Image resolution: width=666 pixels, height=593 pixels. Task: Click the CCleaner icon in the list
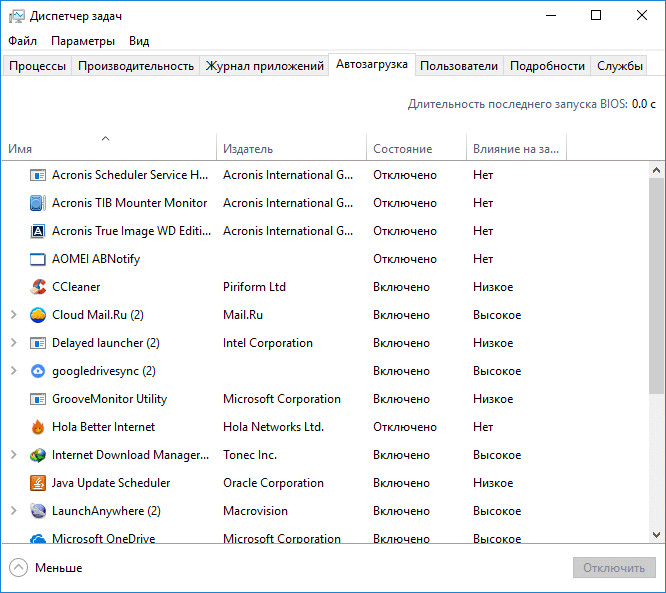[38, 287]
